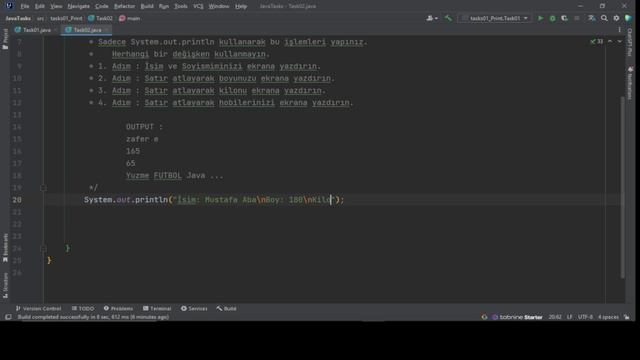Viewport: 640px width, 360px height.
Task: Open the Build tool window at bottom
Action: [x=227, y=308]
